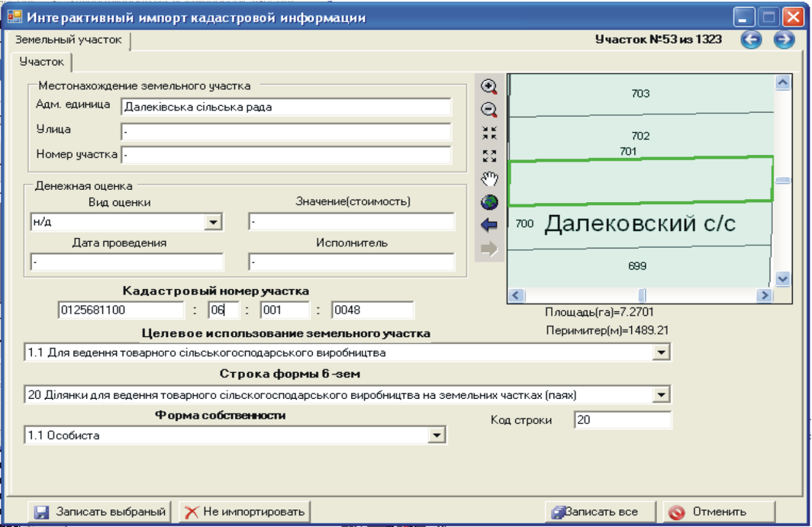The height and width of the screenshot is (527, 812).
Task: Go to next parcel with round right arrow
Action: click(x=784, y=40)
